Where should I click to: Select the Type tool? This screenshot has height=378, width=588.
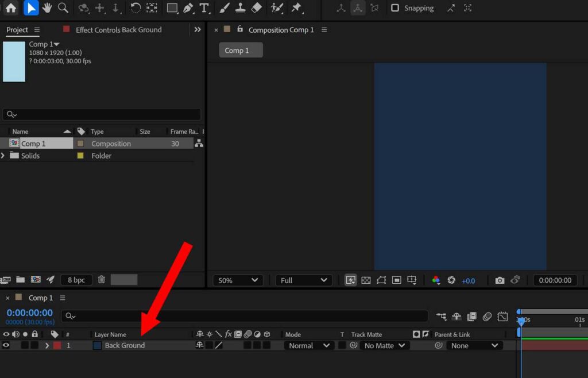[204, 8]
